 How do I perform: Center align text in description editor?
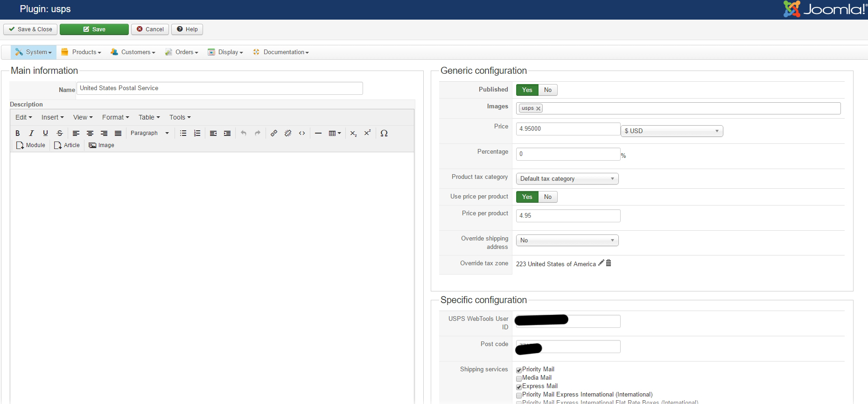pos(90,133)
